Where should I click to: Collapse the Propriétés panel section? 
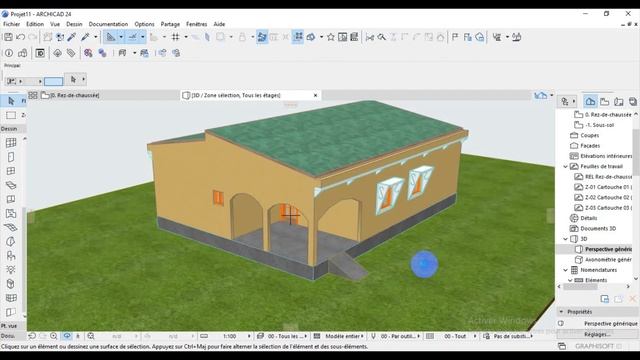coord(561,311)
